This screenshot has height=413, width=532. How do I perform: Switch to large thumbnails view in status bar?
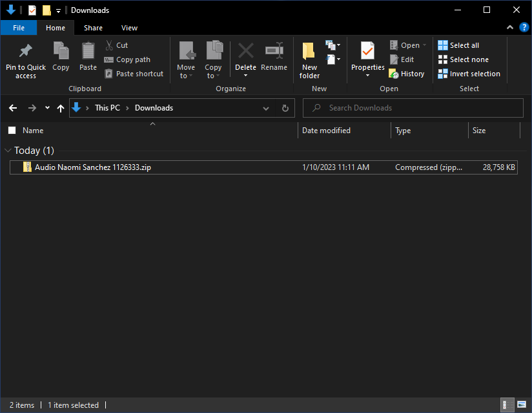pyautogui.click(x=522, y=405)
